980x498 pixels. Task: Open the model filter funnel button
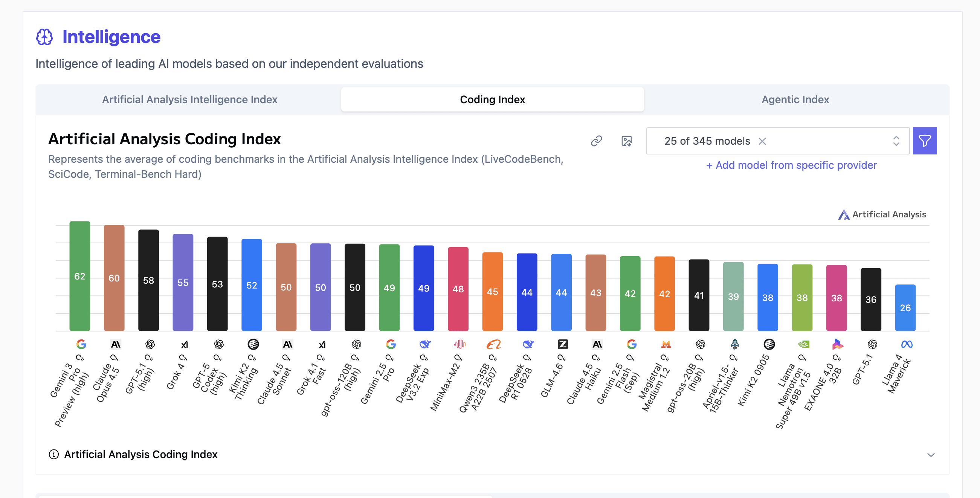(x=925, y=141)
